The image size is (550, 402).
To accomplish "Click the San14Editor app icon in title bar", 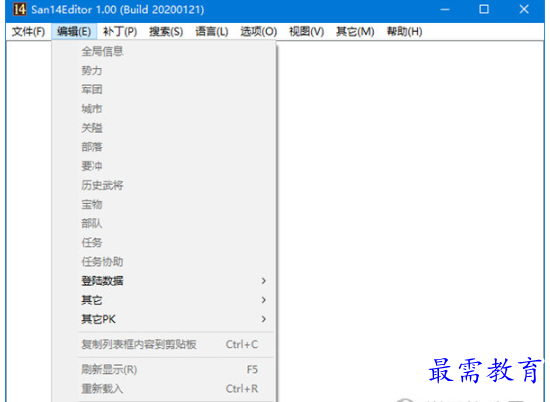I will pos(19,9).
